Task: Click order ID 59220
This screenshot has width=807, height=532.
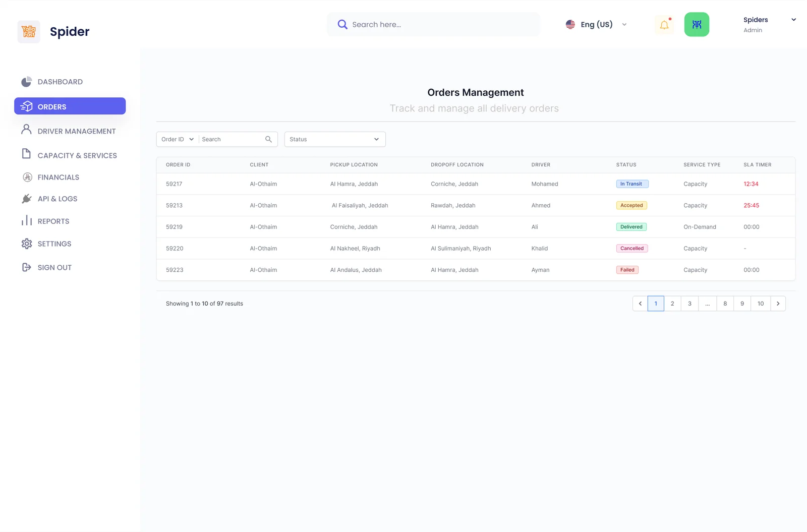Action: [175, 249]
